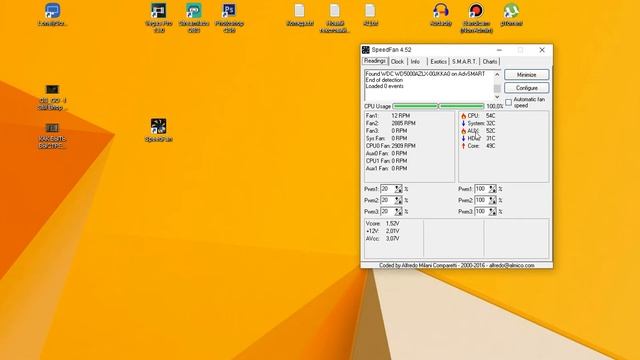Click the Minimize button in SpeedFan panel
This screenshot has width=640, height=360.
click(x=527, y=75)
